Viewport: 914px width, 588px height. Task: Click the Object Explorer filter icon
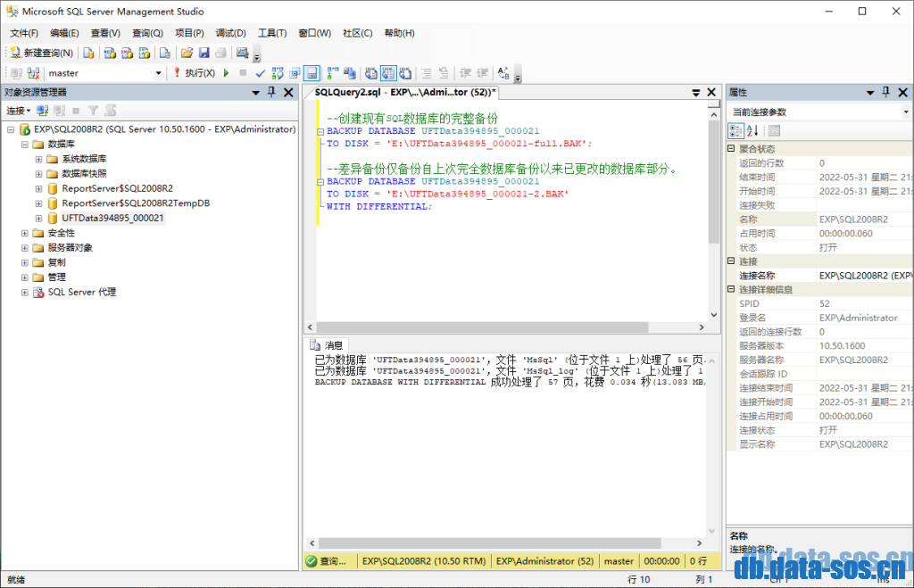coord(93,110)
